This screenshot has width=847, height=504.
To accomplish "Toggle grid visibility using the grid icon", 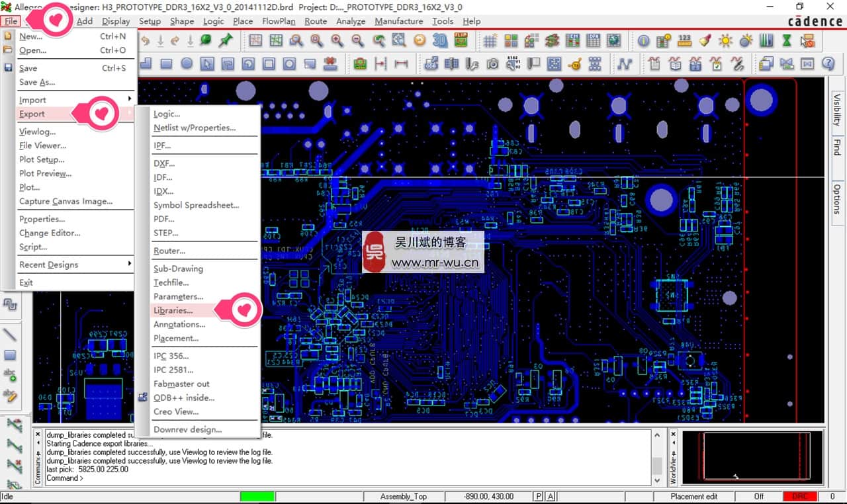I will tap(490, 40).
